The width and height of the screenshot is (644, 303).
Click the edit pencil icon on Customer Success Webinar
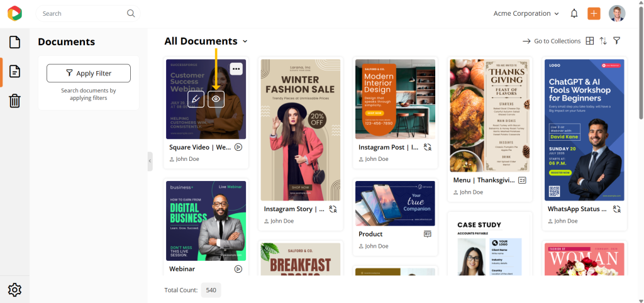tap(196, 99)
